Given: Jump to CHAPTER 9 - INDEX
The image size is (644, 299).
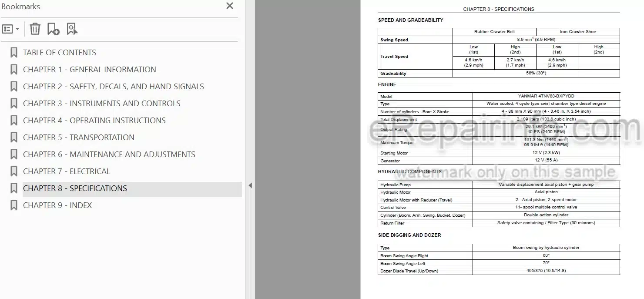Looking at the screenshot, I should point(57,205).
